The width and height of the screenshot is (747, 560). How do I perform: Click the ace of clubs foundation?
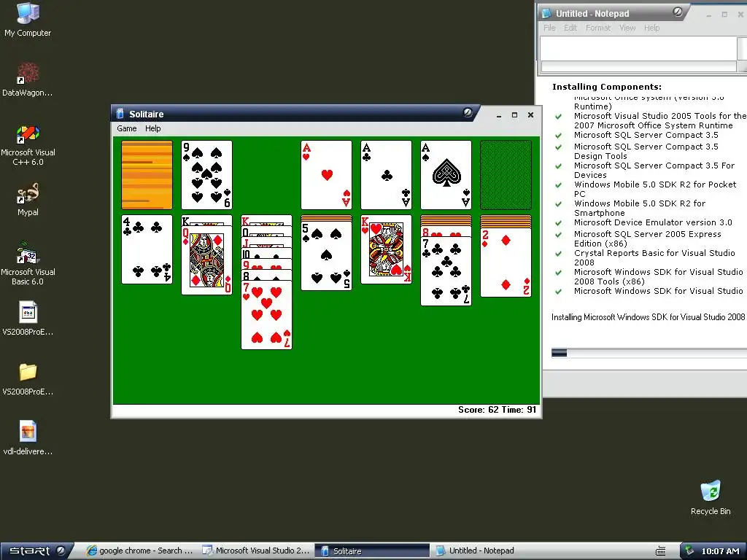(x=387, y=175)
